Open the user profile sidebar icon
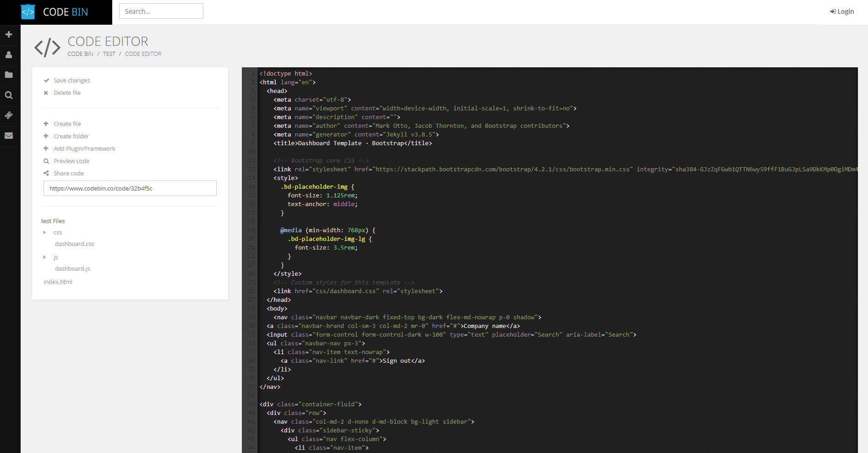The width and height of the screenshot is (868, 453). pyautogui.click(x=9, y=55)
